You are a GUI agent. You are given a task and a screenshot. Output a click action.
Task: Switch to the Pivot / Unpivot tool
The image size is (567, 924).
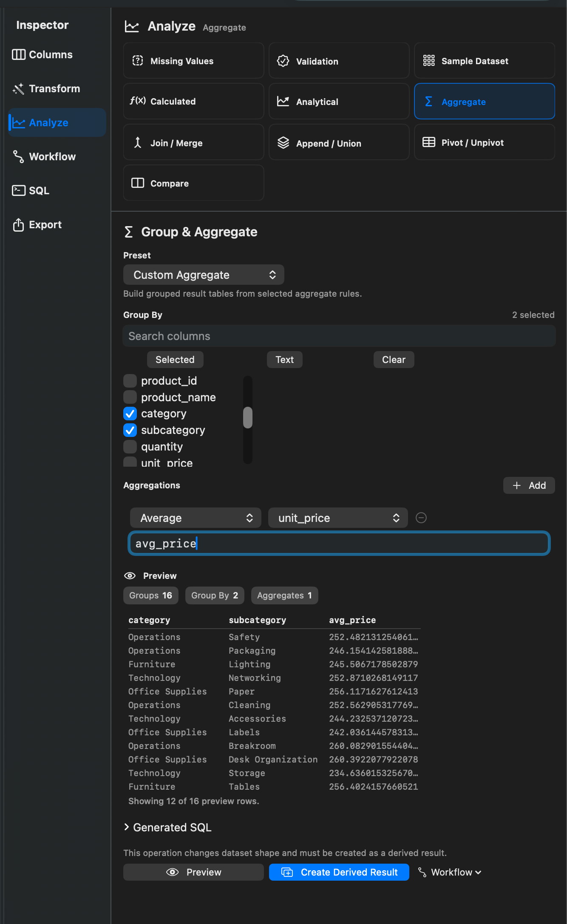point(485,142)
